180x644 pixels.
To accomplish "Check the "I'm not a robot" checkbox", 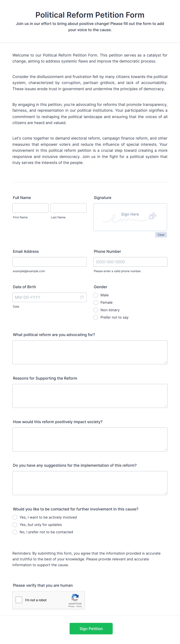I will point(19,600).
